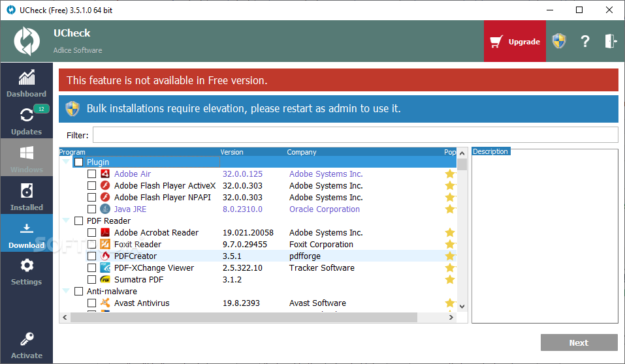The width and height of the screenshot is (625, 364).
Task: Check the Adobe Air checkbox
Action: point(91,174)
